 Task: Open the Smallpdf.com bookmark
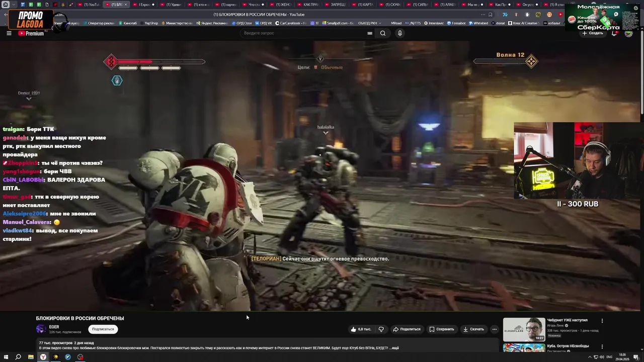pos(338,23)
